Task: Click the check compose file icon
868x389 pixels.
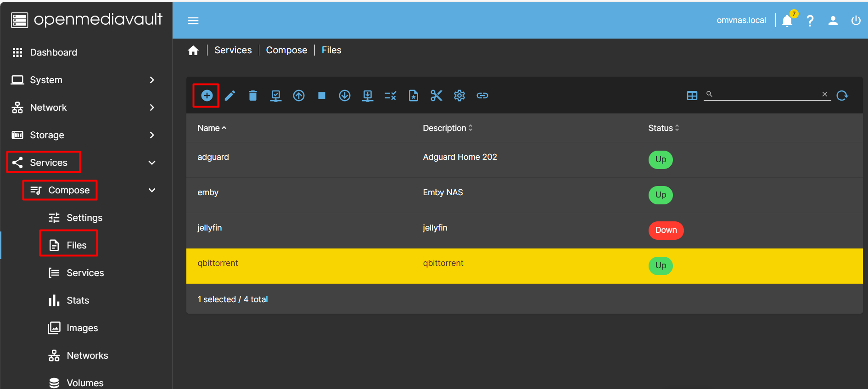Action: click(276, 96)
